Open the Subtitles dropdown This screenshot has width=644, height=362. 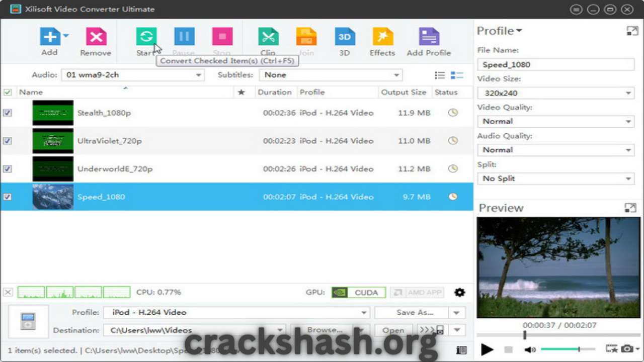point(331,75)
